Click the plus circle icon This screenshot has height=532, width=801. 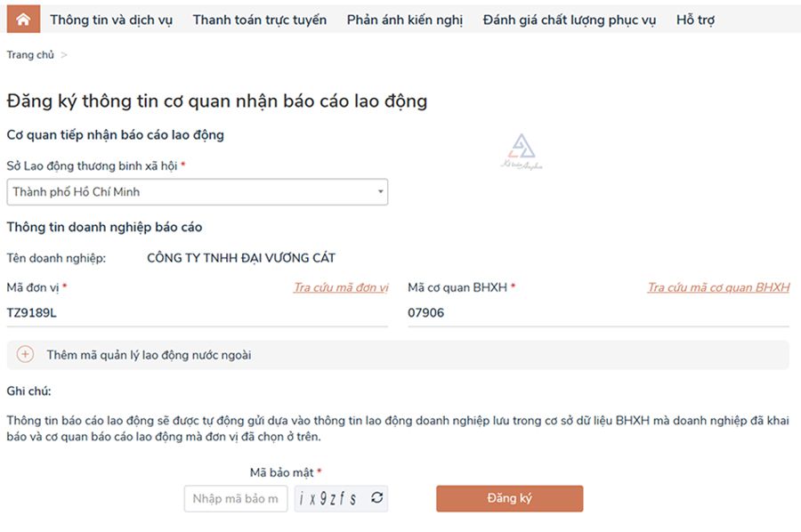(25, 354)
